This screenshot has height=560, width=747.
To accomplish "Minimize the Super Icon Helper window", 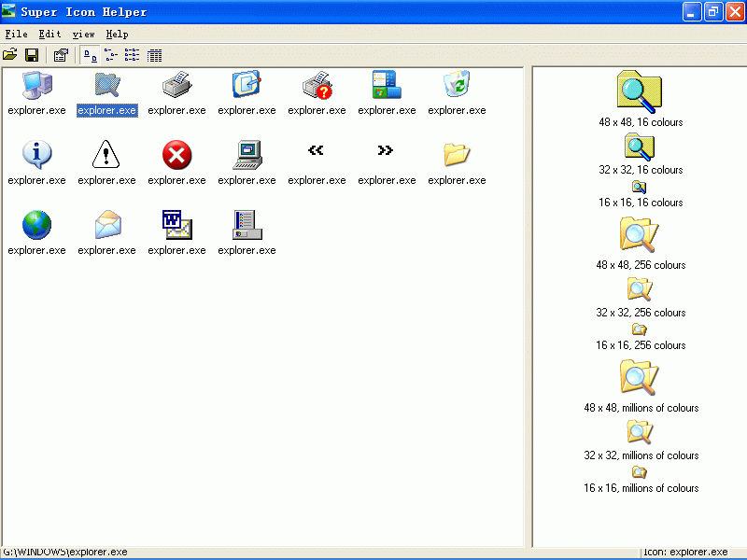I will [x=692, y=12].
